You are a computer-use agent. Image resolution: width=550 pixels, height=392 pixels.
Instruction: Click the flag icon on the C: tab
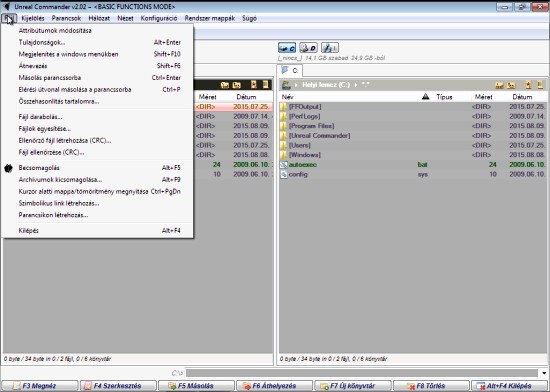(285, 70)
